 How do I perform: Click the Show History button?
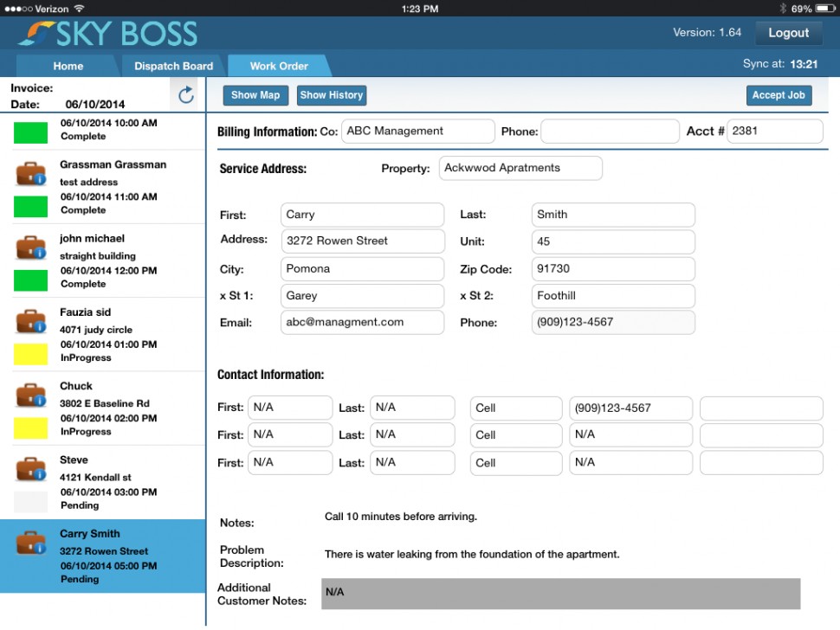point(332,95)
